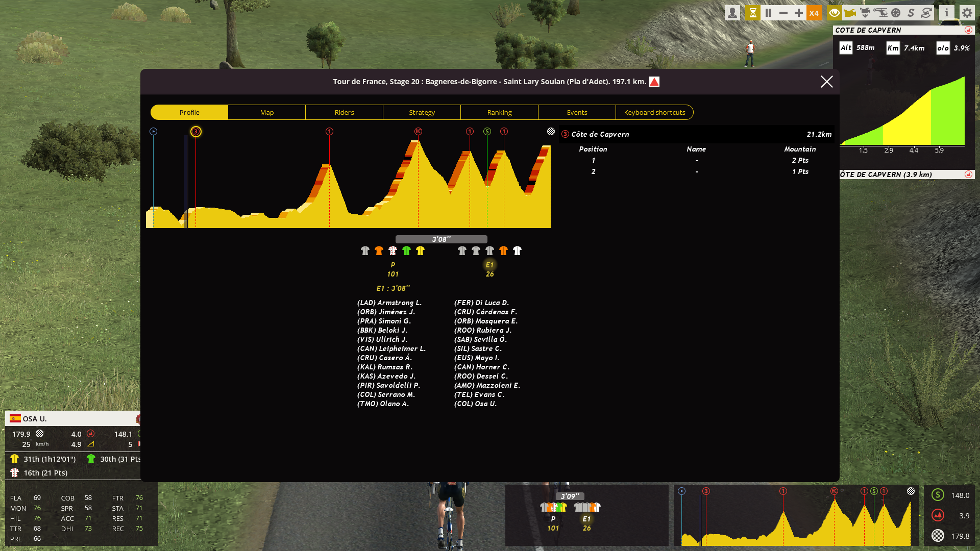
Task: Click the Côte de Capvern climb header
Action: coord(697,134)
